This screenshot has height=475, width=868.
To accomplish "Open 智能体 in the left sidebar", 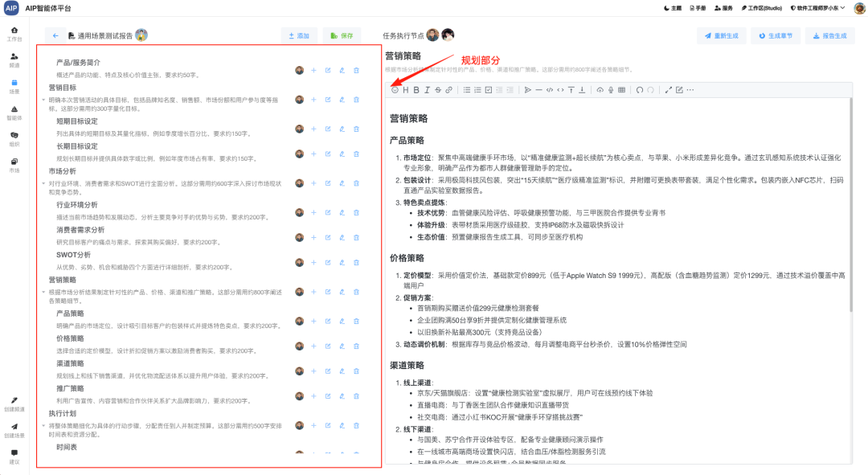I will pyautogui.click(x=14, y=113).
